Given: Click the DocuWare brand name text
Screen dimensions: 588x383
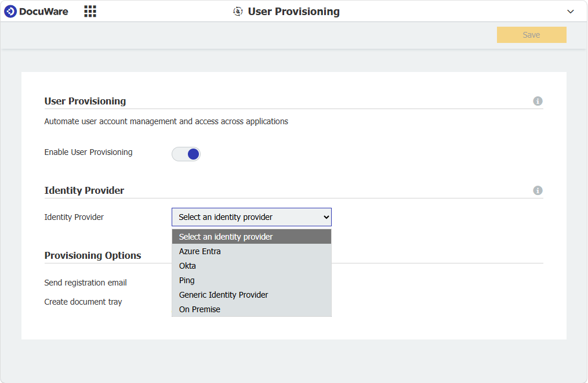Looking at the screenshot, I should (43, 12).
